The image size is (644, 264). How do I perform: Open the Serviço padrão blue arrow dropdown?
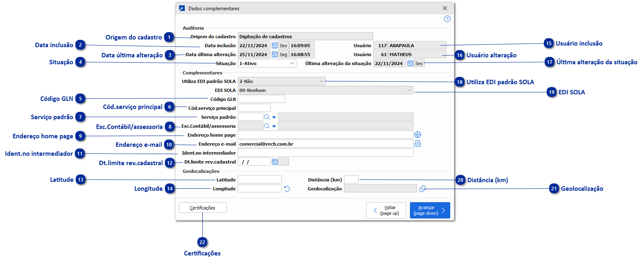tap(274, 117)
